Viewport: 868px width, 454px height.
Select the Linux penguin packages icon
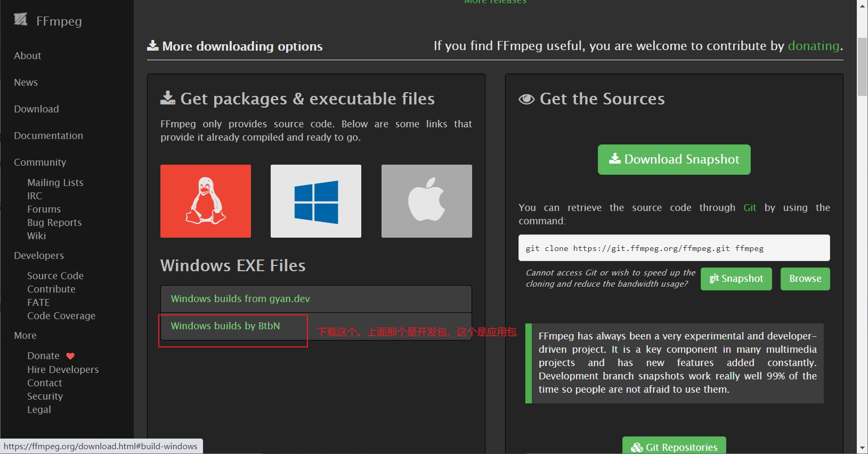point(206,201)
